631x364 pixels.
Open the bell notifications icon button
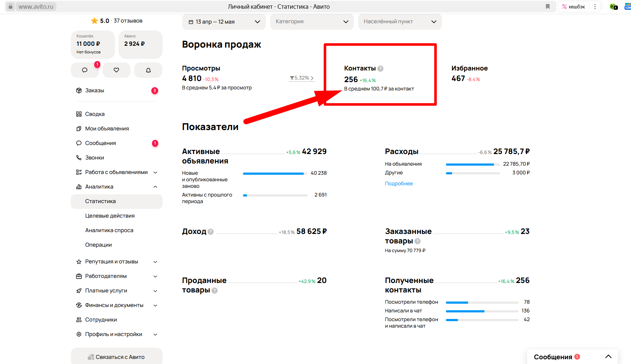coord(148,70)
